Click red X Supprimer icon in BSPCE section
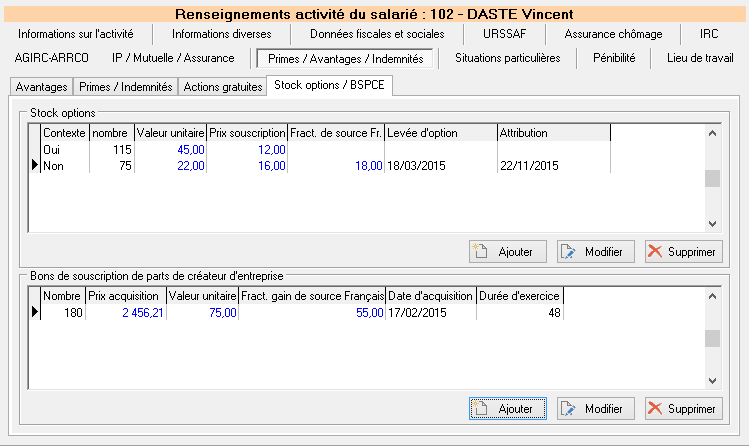The image size is (749, 446). (655, 408)
